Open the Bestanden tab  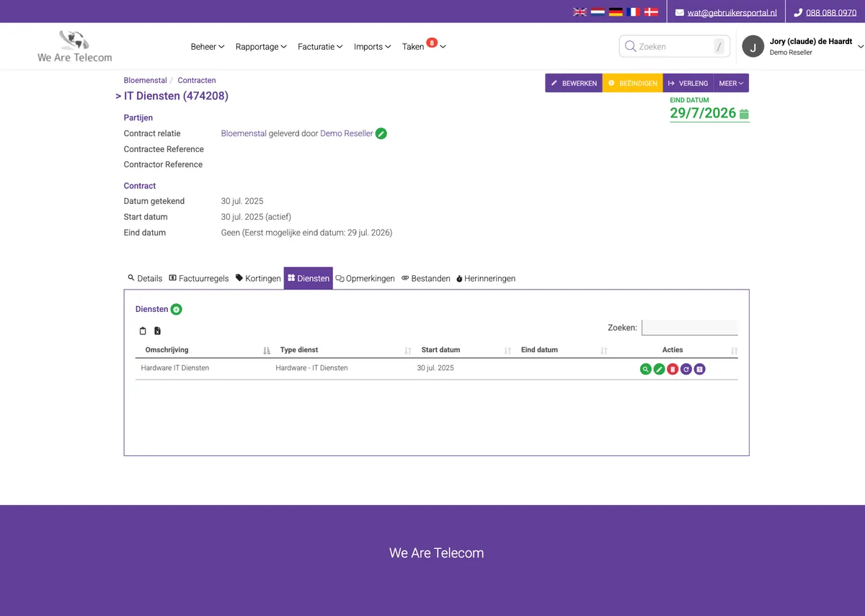coord(426,278)
